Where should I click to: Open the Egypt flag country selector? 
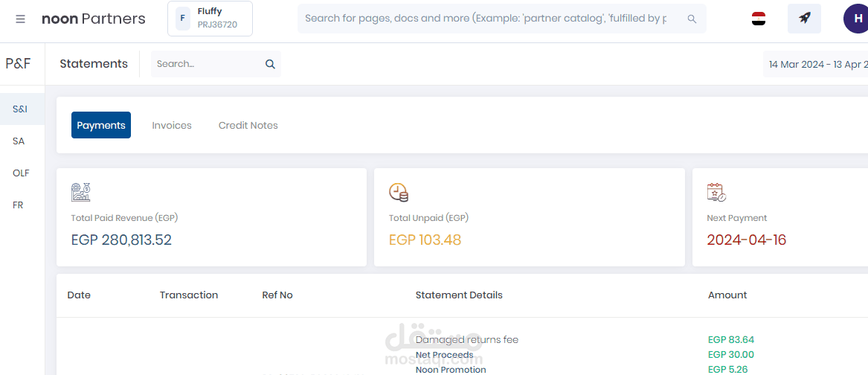click(759, 19)
